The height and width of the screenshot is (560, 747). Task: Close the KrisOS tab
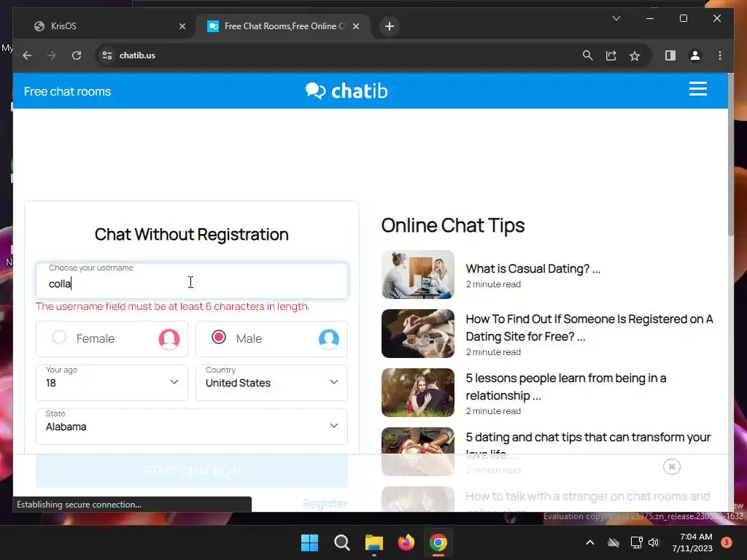click(182, 26)
